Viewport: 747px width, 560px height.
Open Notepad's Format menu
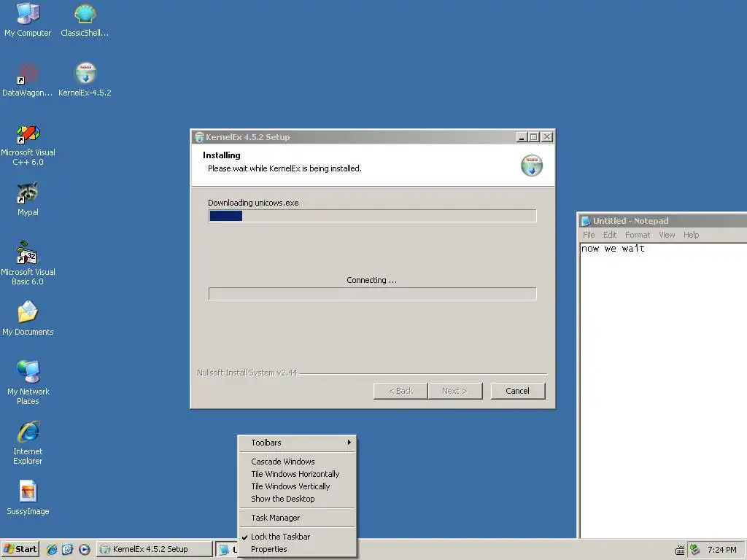[x=638, y=235]
